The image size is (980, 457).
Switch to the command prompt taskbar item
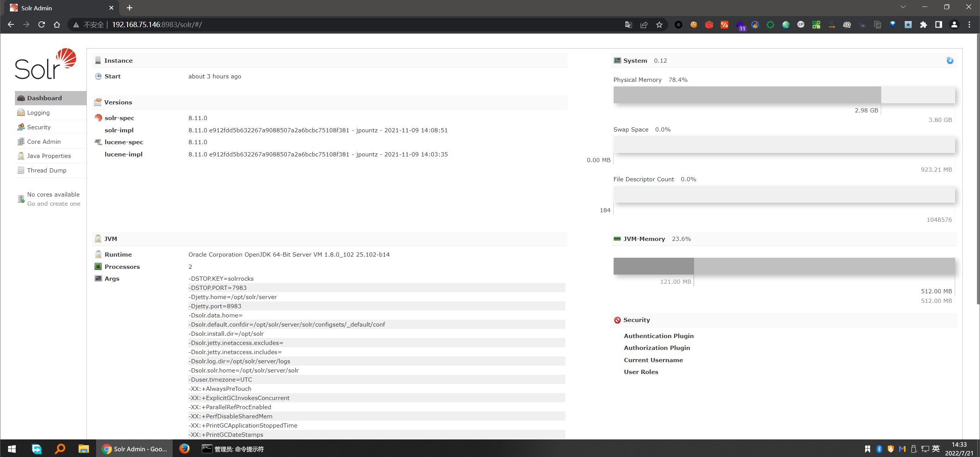pyautogui.click(x=234, y=449)
